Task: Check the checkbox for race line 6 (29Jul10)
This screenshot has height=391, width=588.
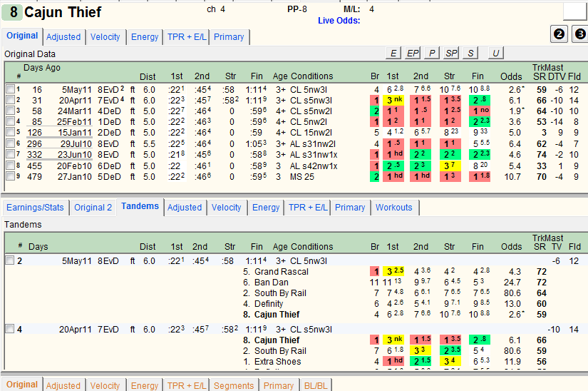Action: point(10,143)
